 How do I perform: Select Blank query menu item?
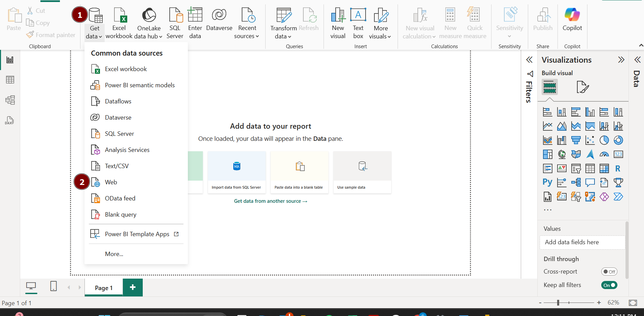tap(136, 215)
